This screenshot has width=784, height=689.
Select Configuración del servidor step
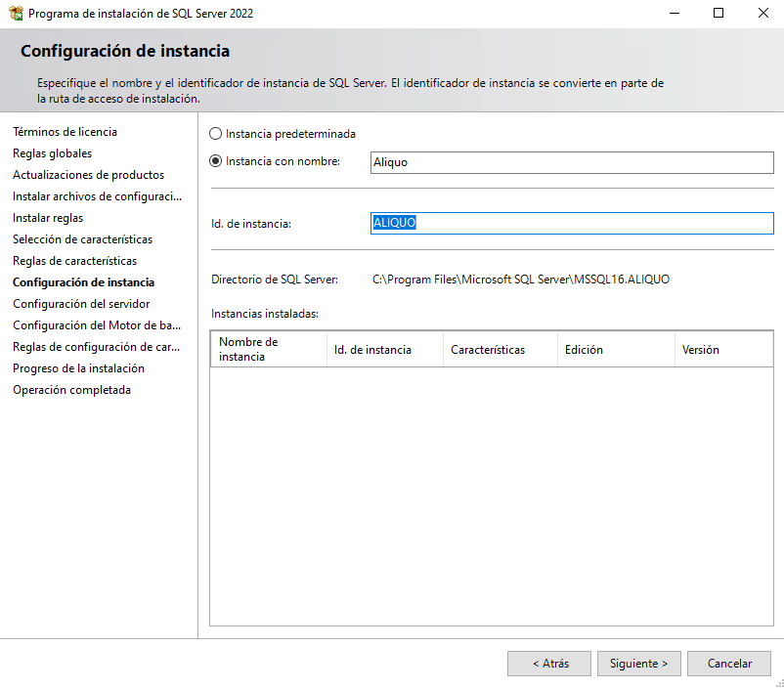tap(81, 304)
